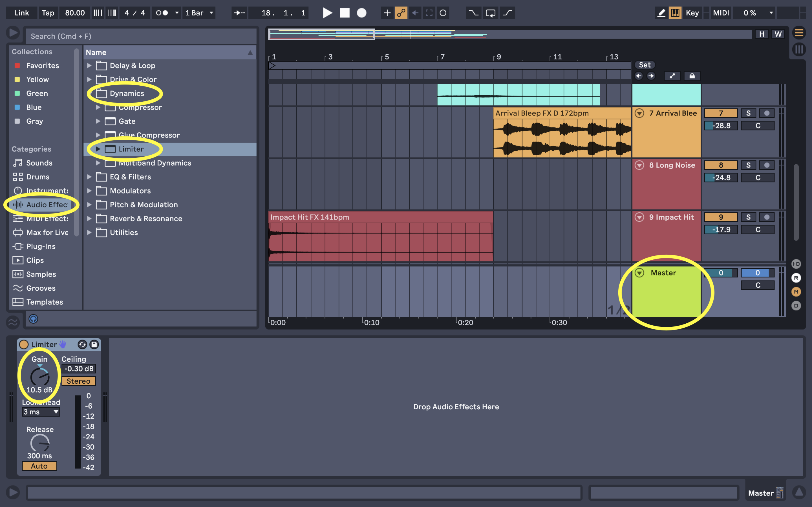Disable the Limiter device activator
This screenshot has width=812, height=507.
pos(24,344)
